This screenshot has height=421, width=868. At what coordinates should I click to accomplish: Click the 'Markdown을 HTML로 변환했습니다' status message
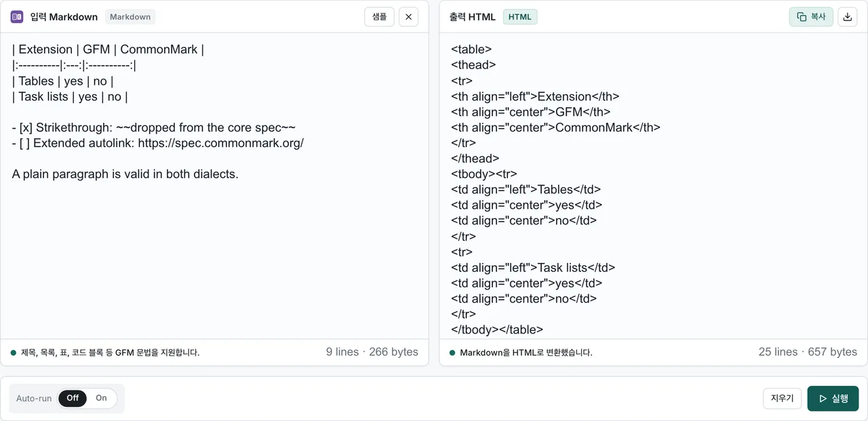coord(526,353)
